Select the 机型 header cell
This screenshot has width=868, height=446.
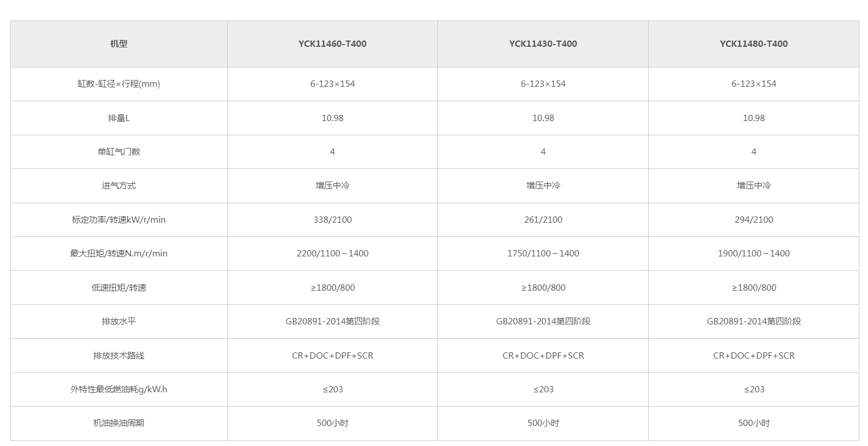119,44
